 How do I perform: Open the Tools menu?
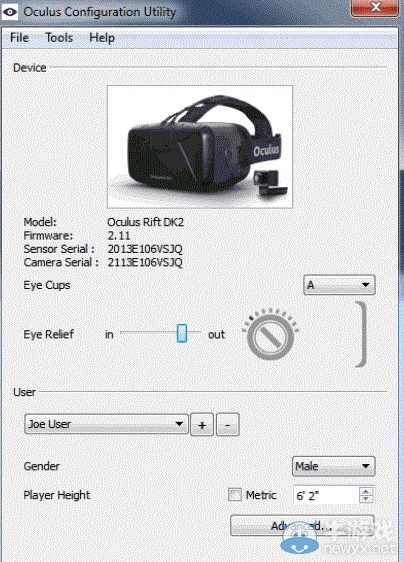59,37
